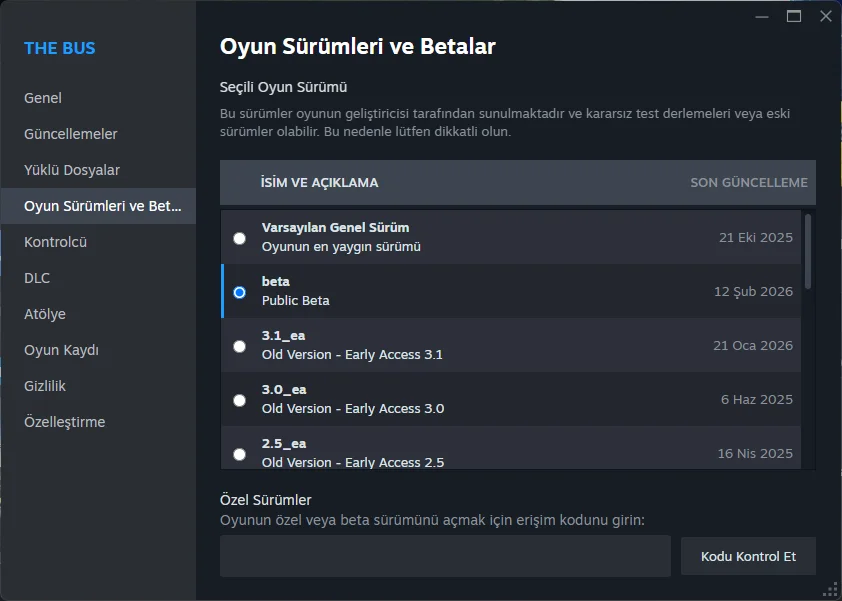Go to the Oyun Kaydı section
842x601 pixels.
(x=61, y=350)
